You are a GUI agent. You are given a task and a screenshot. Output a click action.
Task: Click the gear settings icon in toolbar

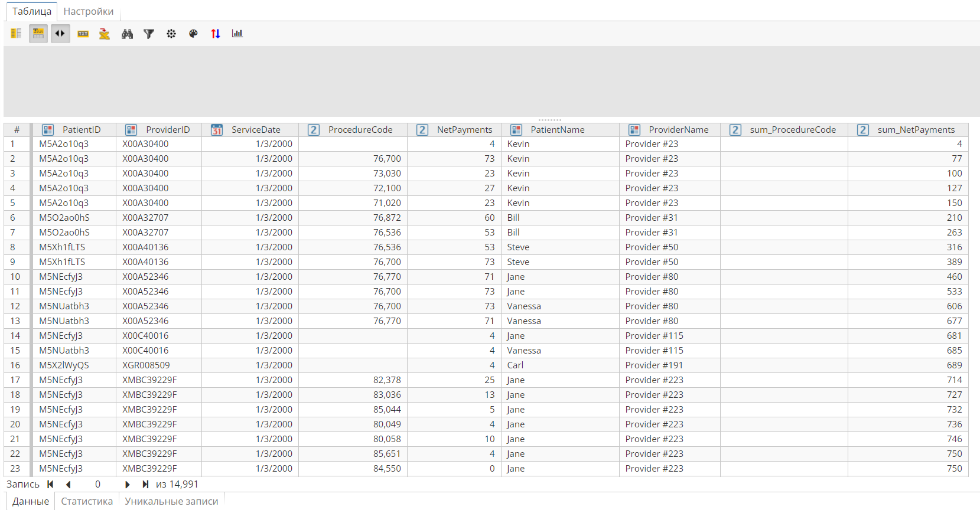tap(171, 34)
